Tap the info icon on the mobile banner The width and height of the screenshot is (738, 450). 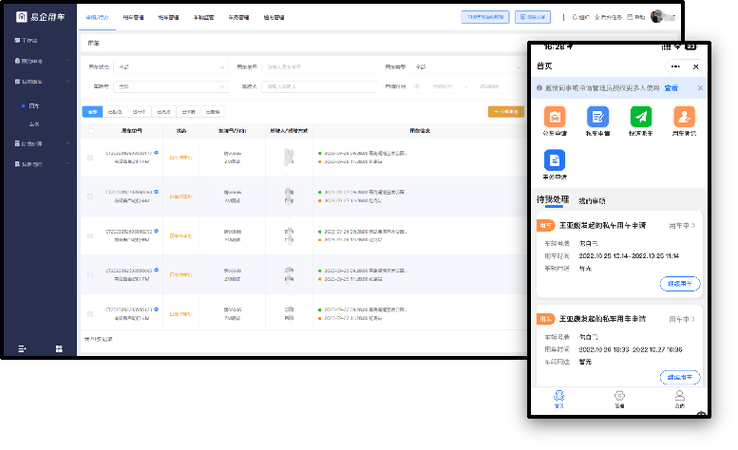coord(539,88)
